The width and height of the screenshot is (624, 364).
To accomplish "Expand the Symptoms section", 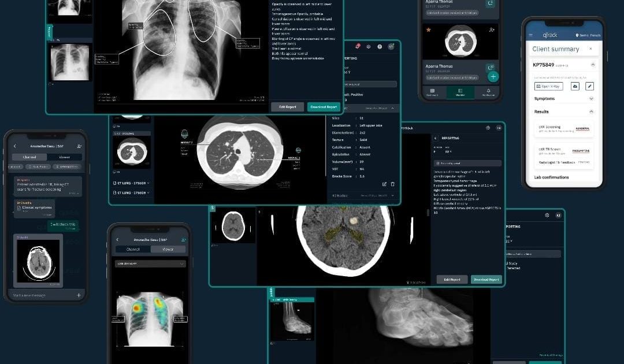I will click(590, 99).
